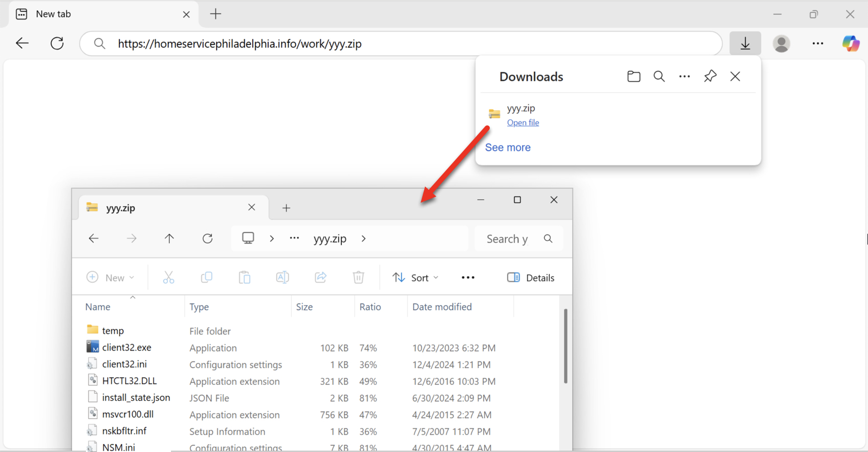Screen dimensions: 868x452
Task: Close the Downloads panel
Action: click(x=735, y=76)
